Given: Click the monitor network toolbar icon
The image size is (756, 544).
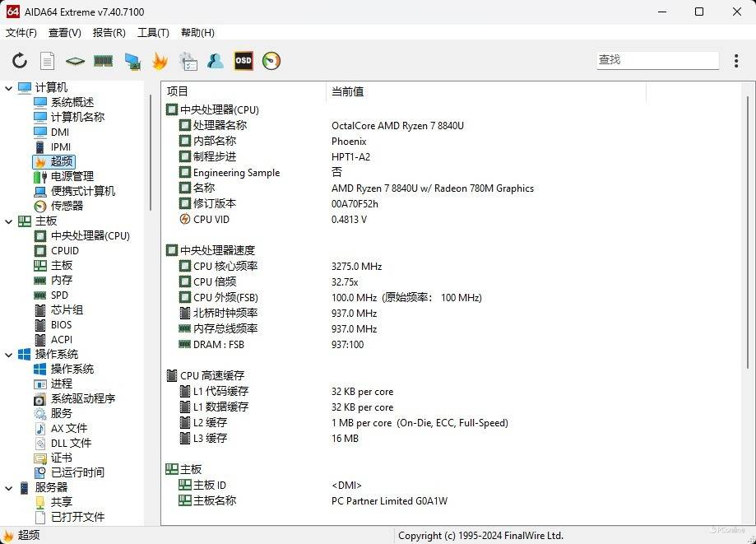Looking at the screenshot, I should [132, 61].
